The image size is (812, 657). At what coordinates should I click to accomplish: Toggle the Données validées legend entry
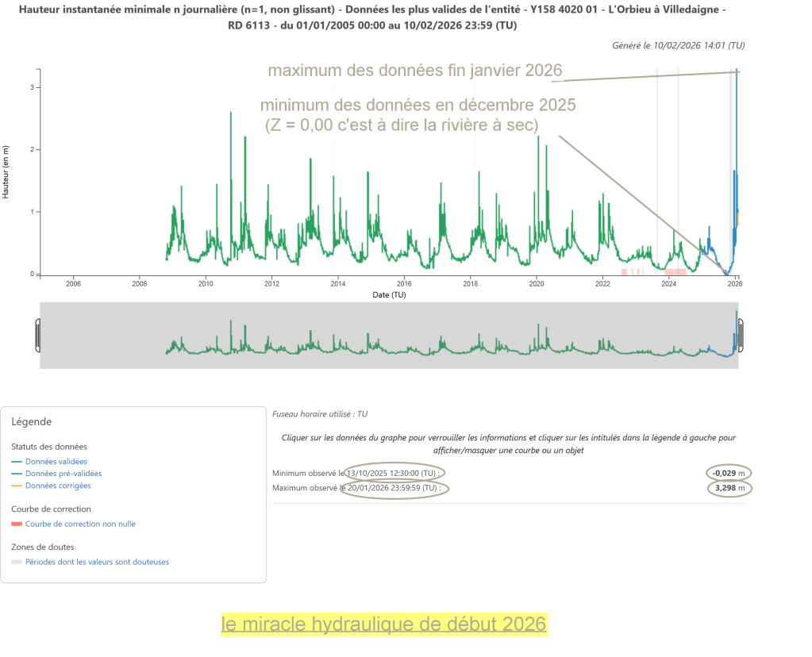click(56, 461)
